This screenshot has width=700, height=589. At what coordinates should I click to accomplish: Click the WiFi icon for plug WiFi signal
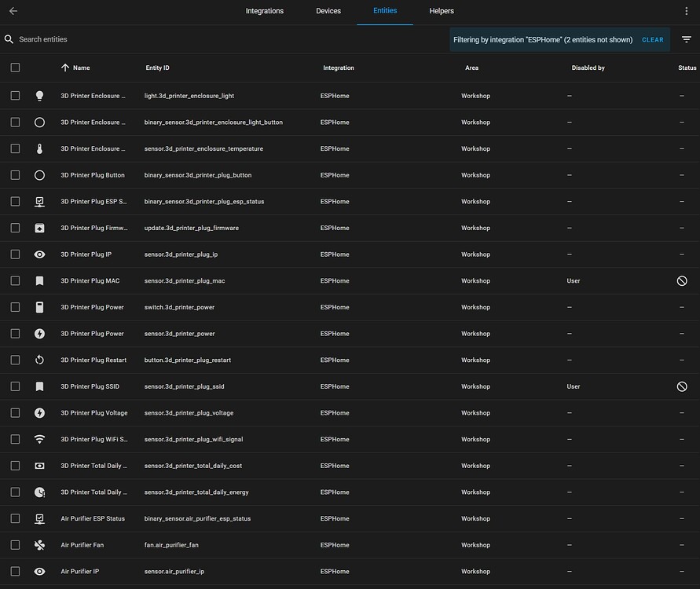(x=40, y=439)
